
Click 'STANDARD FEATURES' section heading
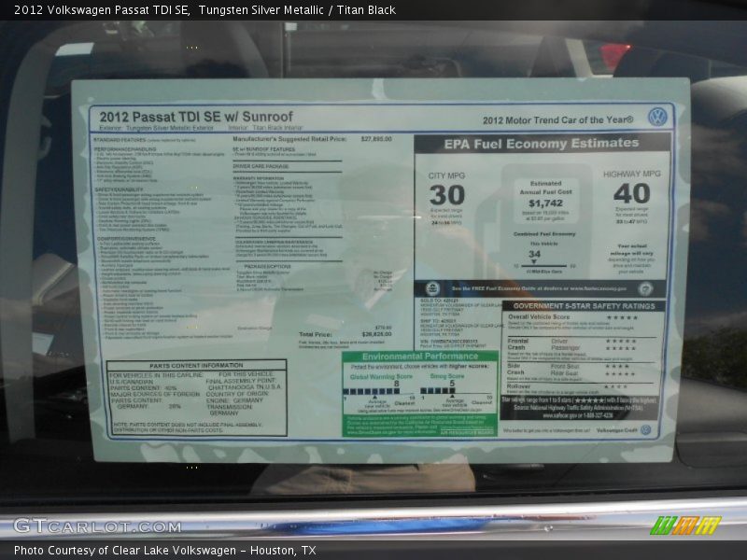pyautogui.click(x=120, y=140)
